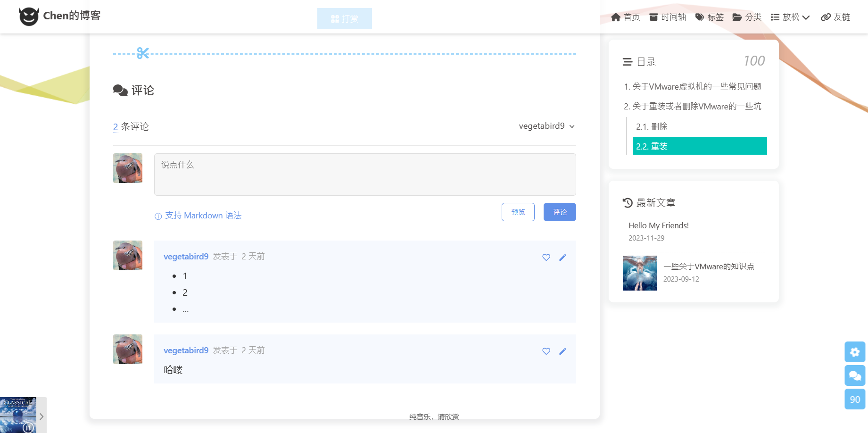
Task: Click the comment count number 2
Action: (116, 127)
